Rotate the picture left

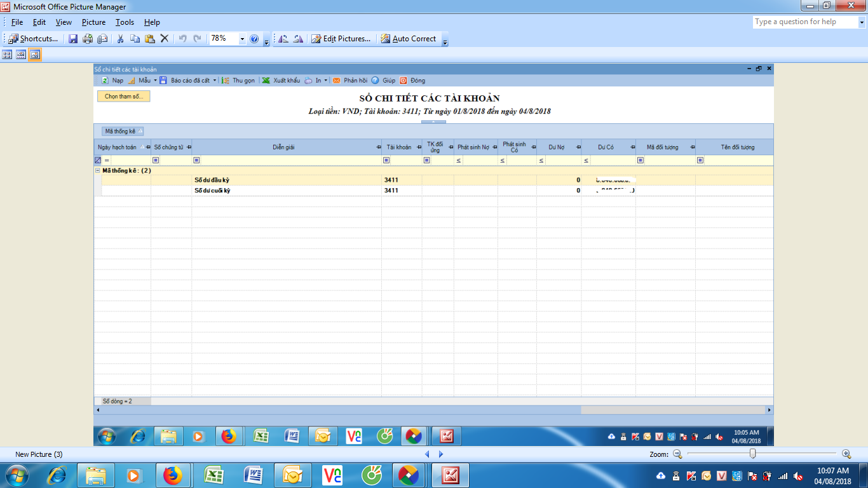coord(283,39)
